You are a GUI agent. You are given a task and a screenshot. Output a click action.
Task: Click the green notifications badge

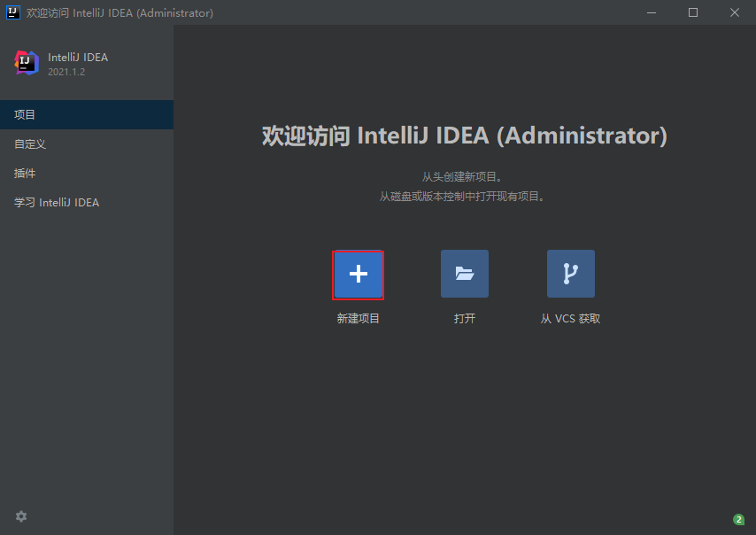click(x=738, y=520)
